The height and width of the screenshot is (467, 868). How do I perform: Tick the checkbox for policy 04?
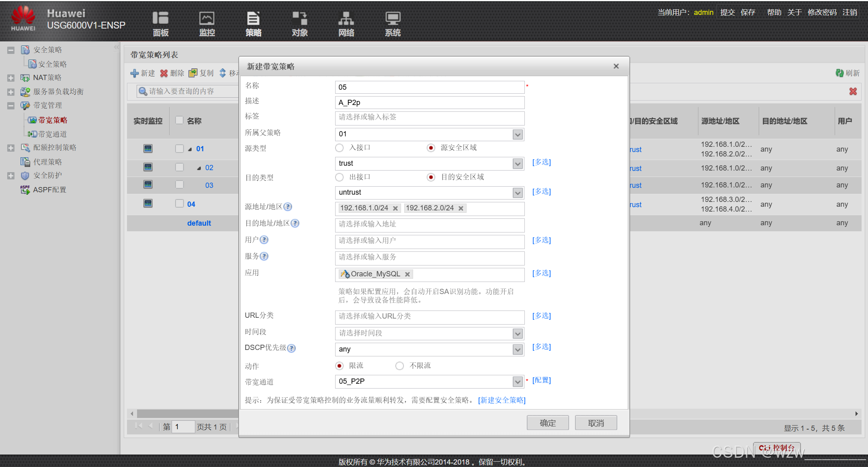pyautogui.click(x=179, y=204)
